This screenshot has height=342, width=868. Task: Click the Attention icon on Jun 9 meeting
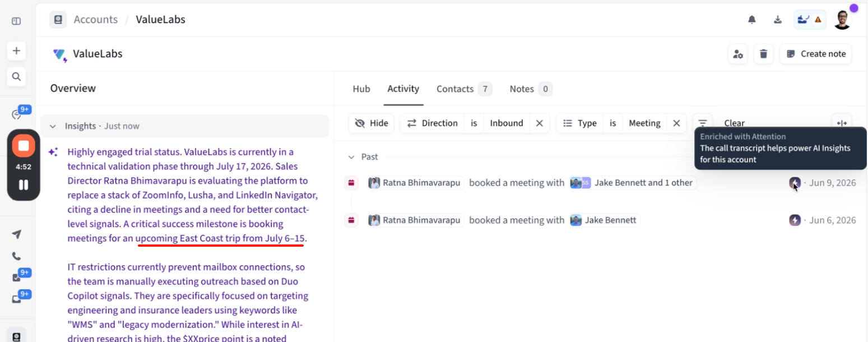click(x=795, y=183)
